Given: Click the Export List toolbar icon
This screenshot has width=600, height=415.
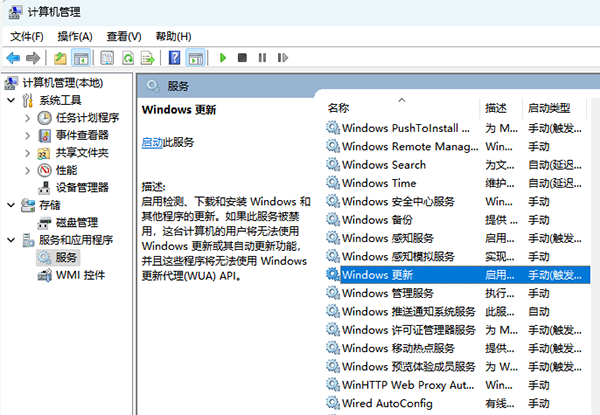Looking at the screenshot, I should pyautogui.click(x=148, y=58).
